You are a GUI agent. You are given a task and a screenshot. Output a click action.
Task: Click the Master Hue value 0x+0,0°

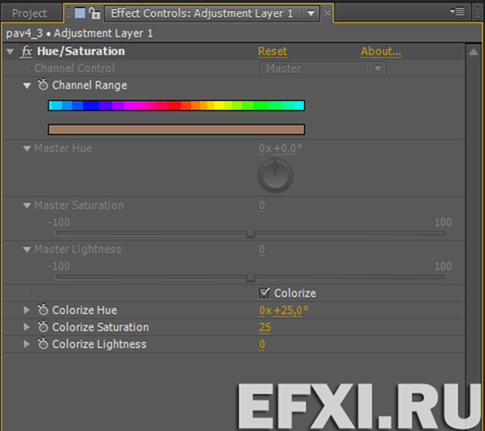tap(281, 148)
